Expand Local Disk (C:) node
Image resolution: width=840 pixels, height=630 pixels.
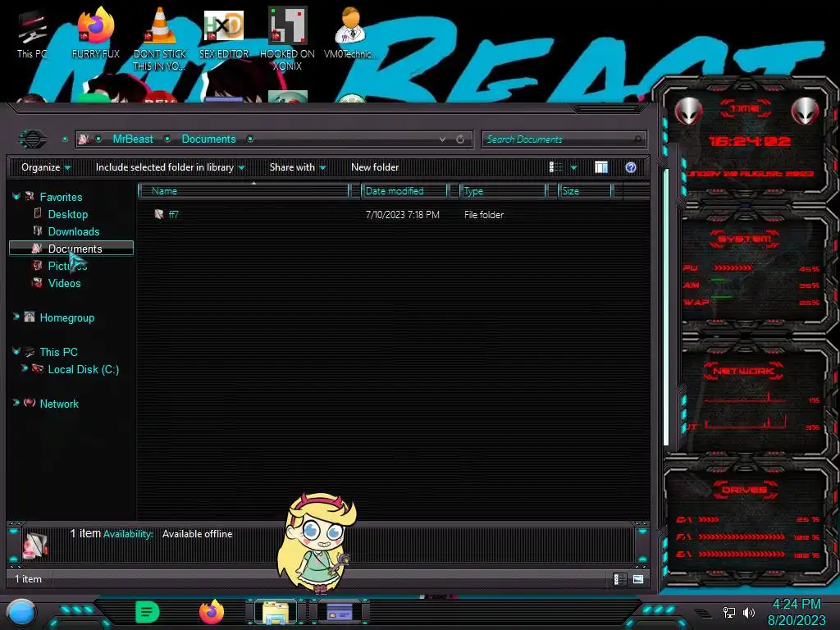click(x=24, y=368)
